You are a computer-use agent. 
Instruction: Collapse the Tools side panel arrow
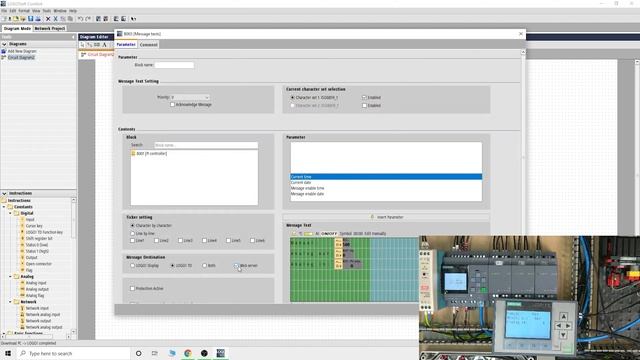(73, 37)
